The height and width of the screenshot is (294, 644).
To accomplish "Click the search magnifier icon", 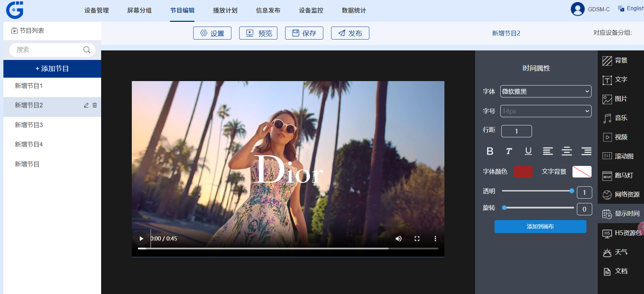I will pos(87,50).
